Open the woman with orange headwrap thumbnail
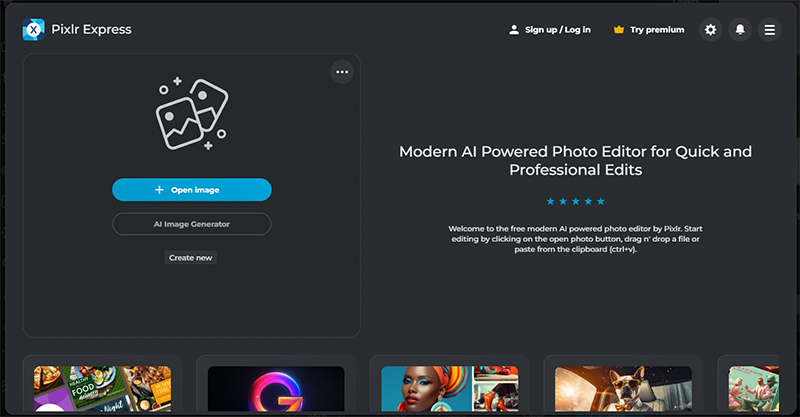This screenshot has height=417, width=800. point(449,388)
